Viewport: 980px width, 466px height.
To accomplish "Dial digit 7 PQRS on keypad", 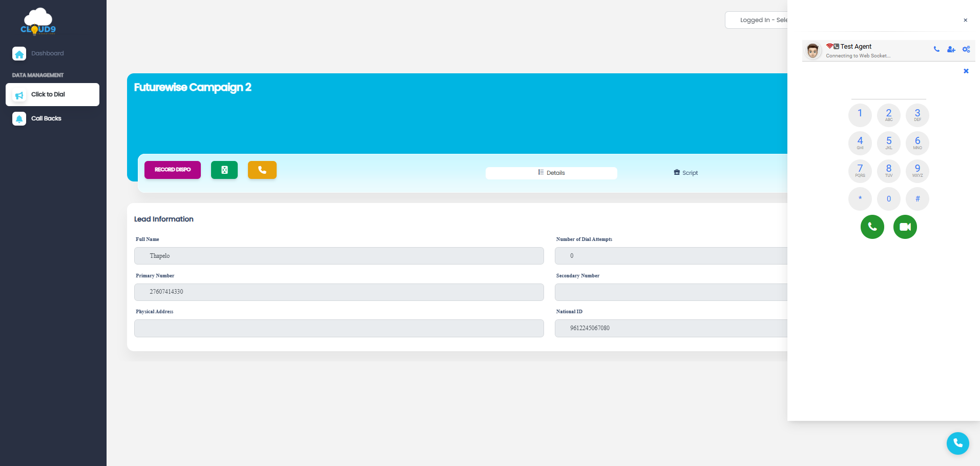I will (x=860, y=171).
